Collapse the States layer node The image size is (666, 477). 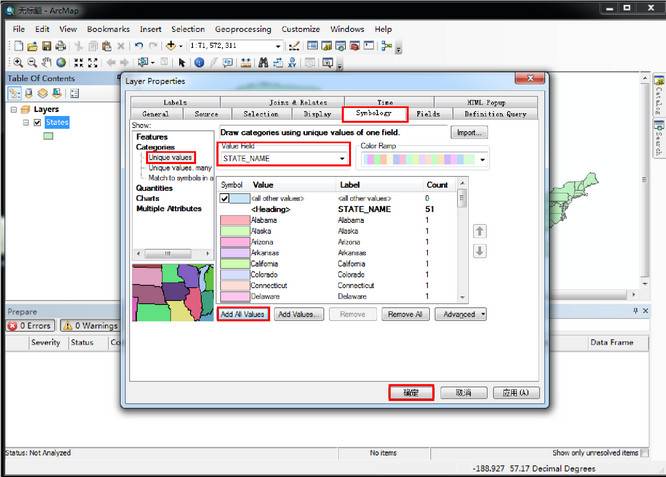(26, 122)
